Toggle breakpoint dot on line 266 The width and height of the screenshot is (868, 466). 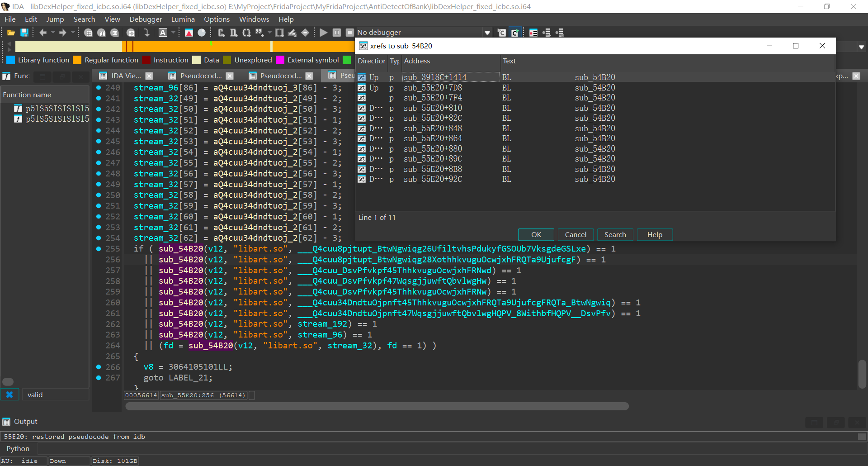[x=99, y=367]
